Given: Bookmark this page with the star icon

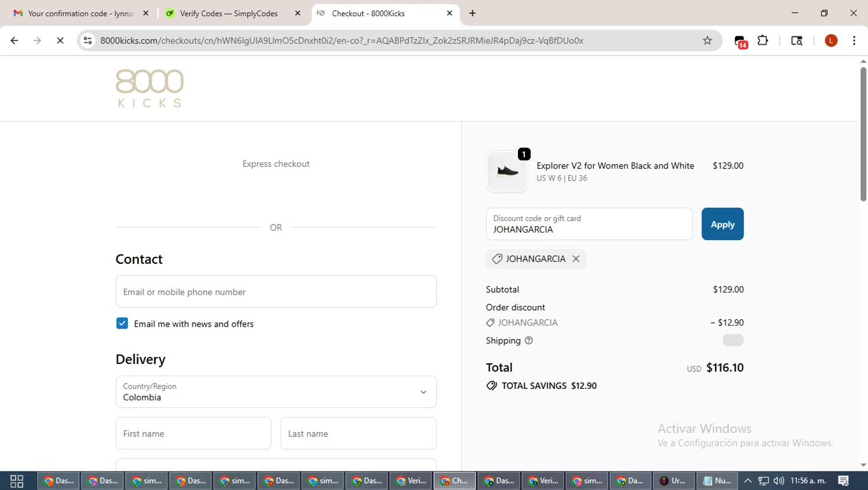Looking at the screenshot, I should (707, 40).
